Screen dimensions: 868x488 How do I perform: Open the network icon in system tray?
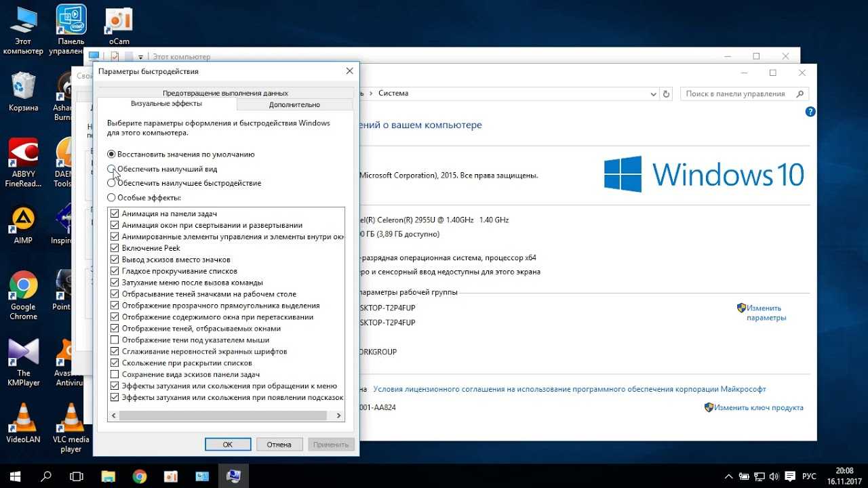click(759, 476)
